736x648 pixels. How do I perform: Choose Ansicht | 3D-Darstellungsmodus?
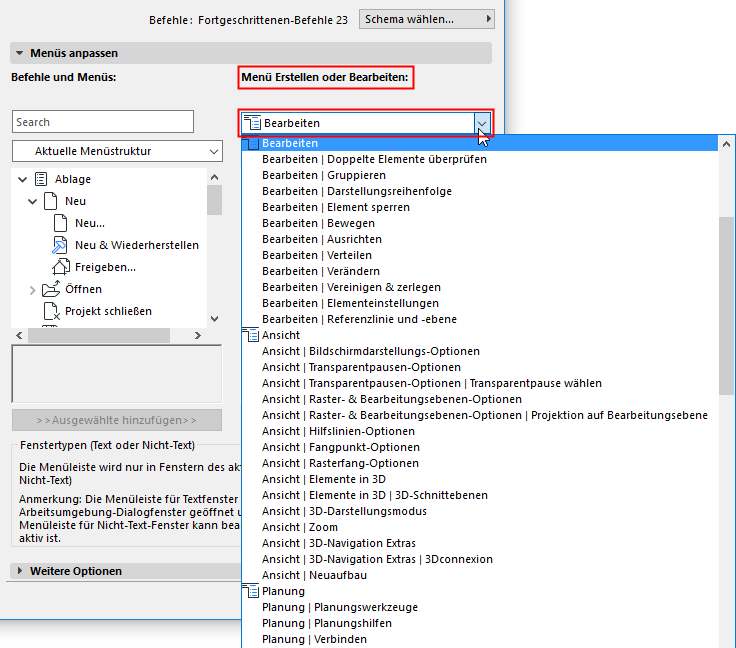pyautogui.click(x=344, y=511)
